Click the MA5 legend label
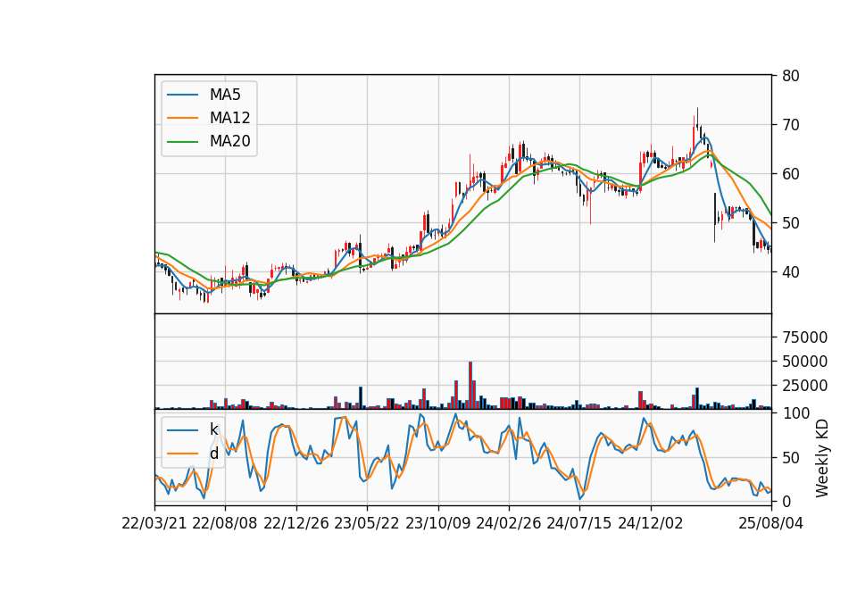 click(225, 95)
